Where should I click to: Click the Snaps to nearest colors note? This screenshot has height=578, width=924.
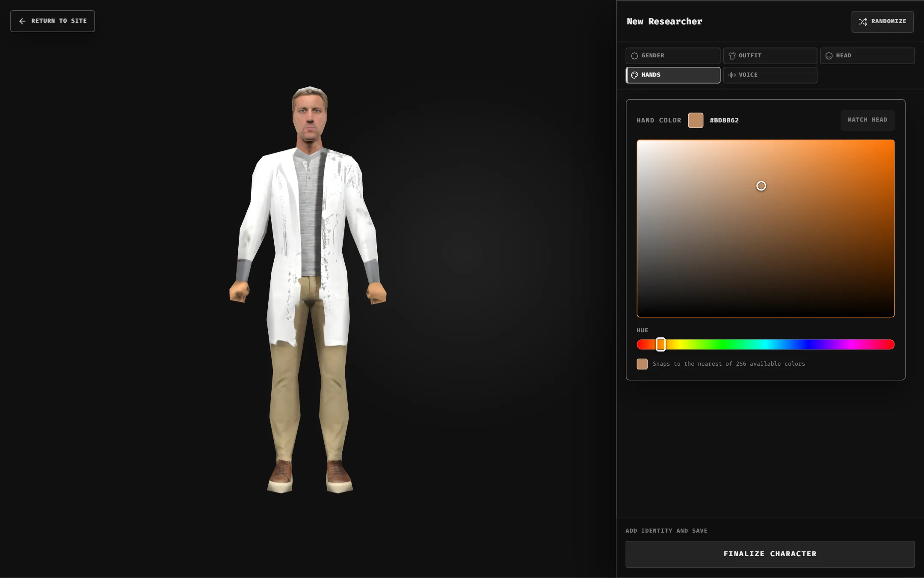pos(729,364)
